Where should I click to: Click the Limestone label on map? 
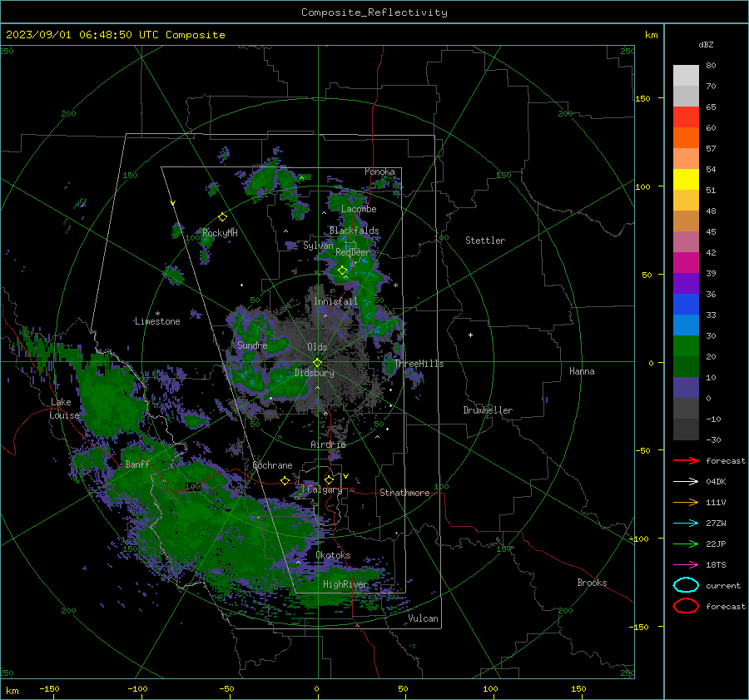(x=157, y=321)
